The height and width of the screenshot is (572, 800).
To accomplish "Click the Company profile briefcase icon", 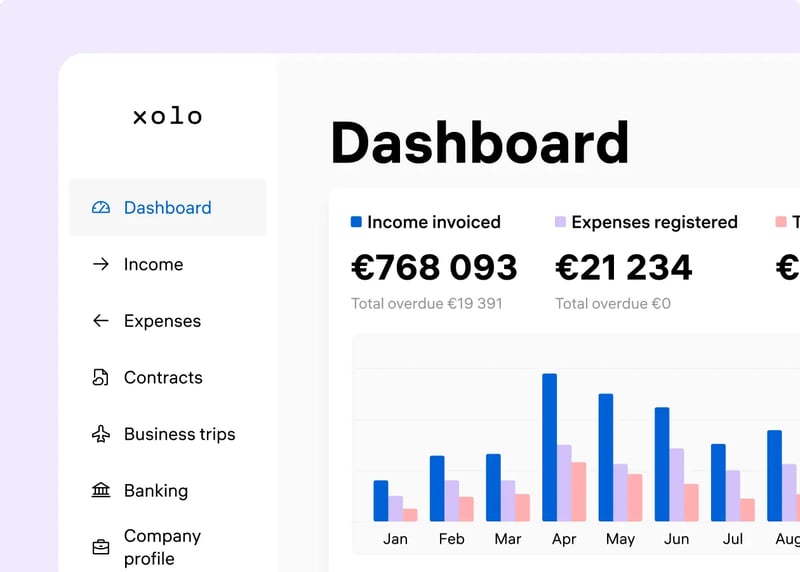I will (x=100, y=547).
